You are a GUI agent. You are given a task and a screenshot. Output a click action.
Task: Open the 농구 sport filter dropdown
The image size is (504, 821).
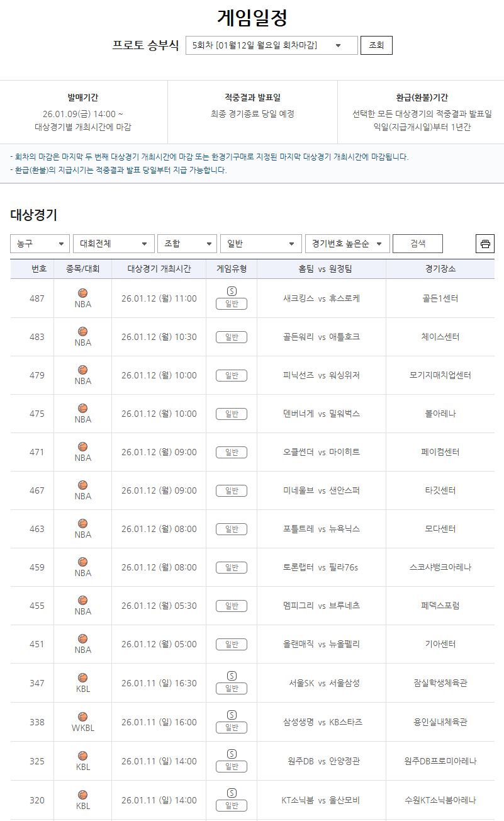point(39,243)
